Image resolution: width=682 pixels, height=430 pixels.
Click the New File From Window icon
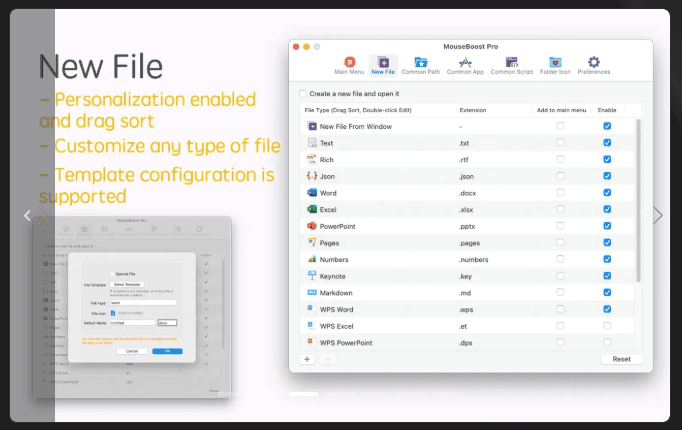312,126
